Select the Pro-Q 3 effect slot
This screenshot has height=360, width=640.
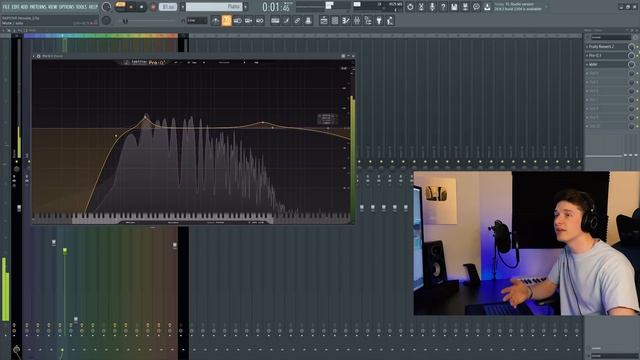point(607,56)
